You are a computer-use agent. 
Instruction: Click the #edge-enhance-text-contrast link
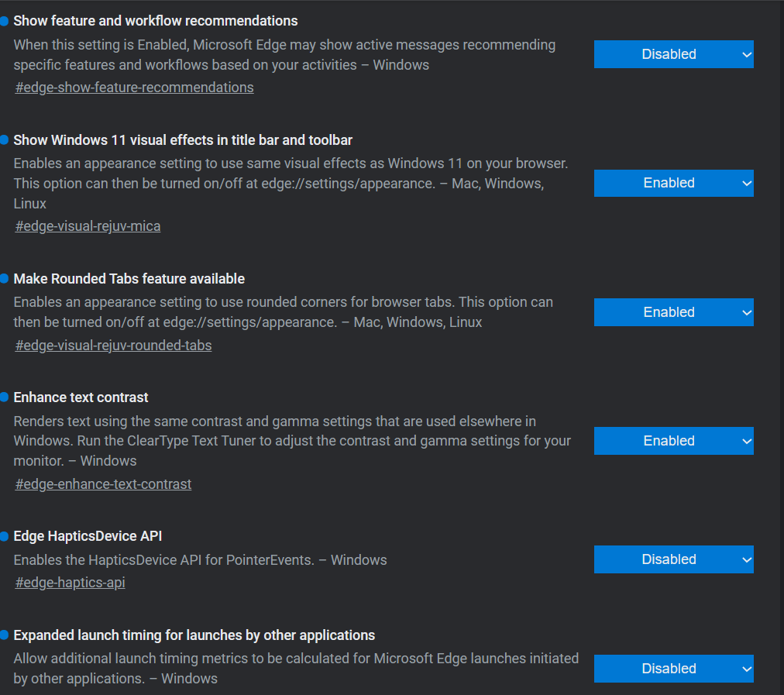(x=103, y=484)
